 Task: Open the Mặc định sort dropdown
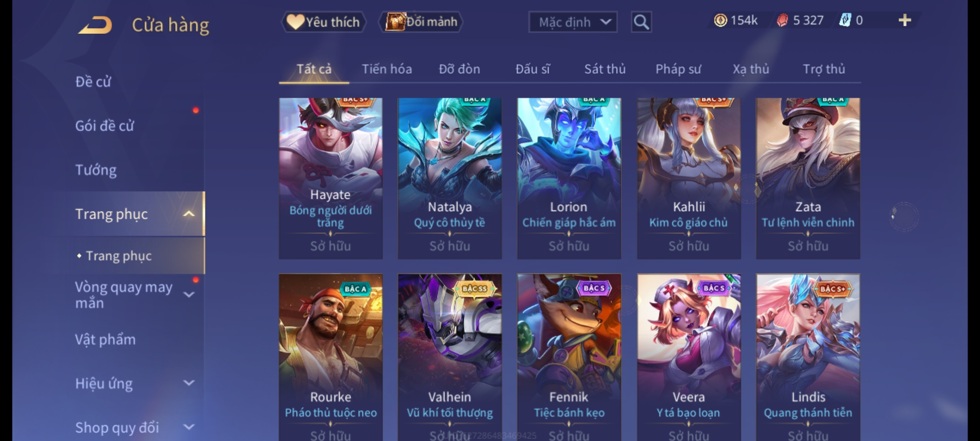(x=573, y=22)
